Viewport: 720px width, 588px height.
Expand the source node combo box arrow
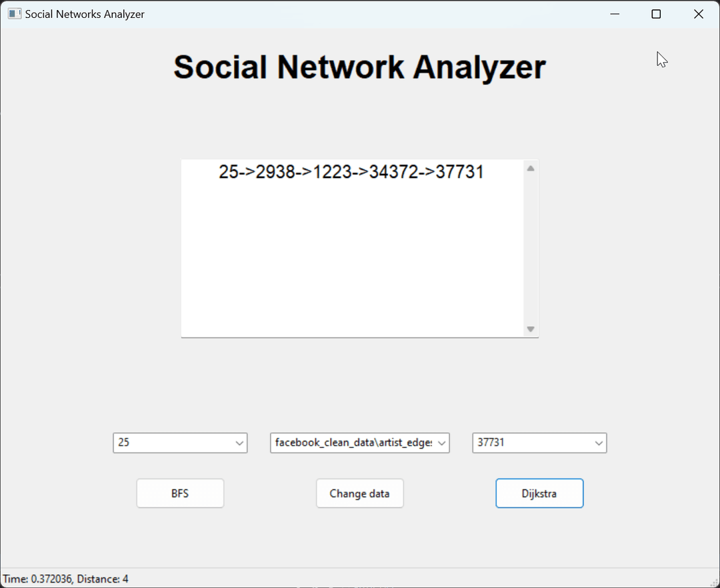239,443
